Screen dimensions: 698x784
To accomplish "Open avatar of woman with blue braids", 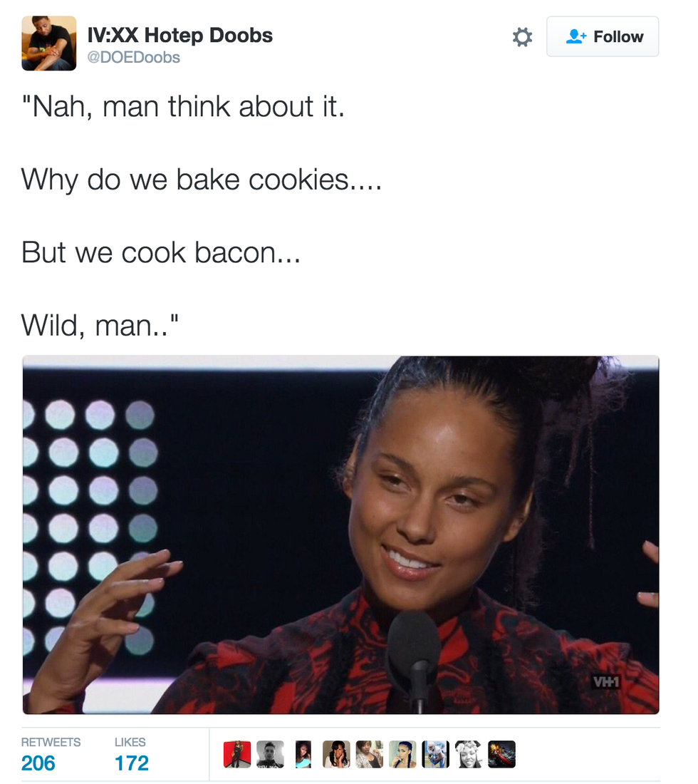I will [x=402, y=754].
